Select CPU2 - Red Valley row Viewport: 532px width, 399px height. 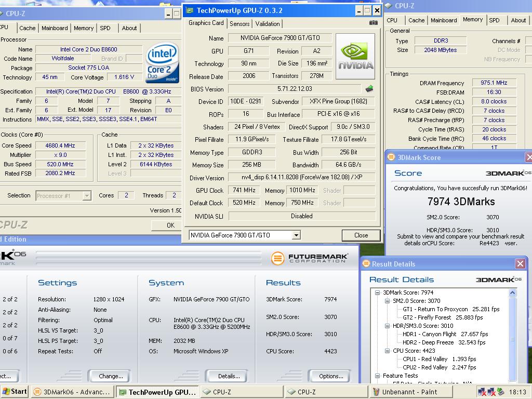[439, 367]
